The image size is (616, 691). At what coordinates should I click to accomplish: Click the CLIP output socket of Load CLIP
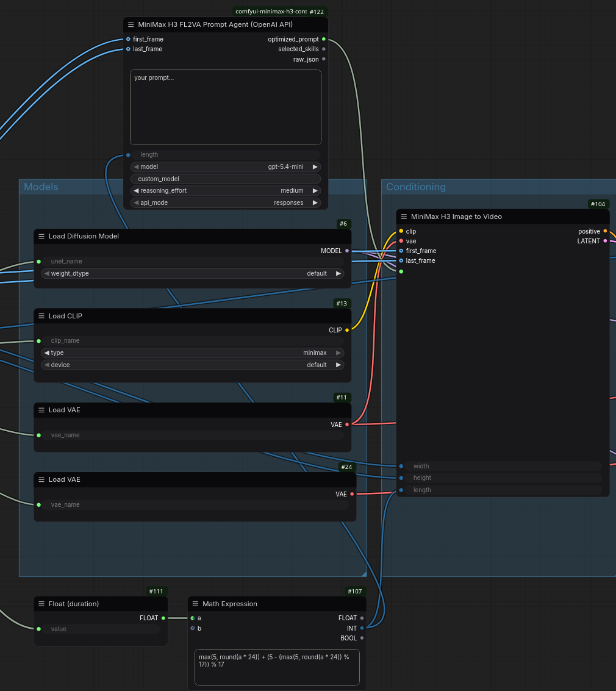[347, 330]
